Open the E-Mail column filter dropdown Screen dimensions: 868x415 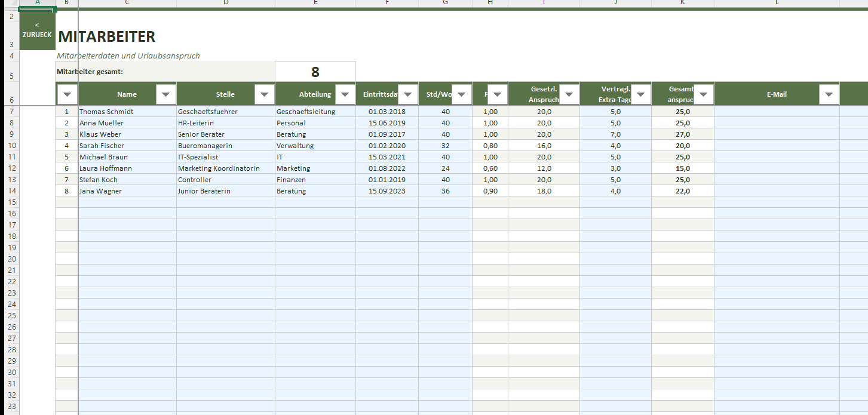point(829,94)
